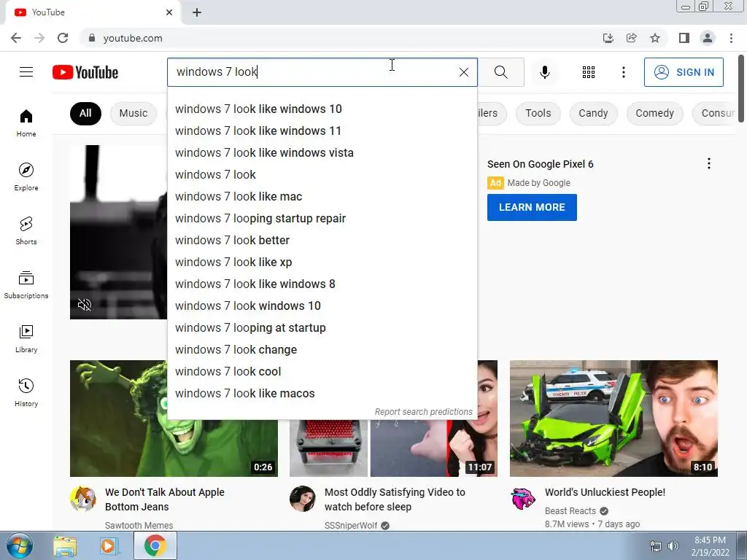
Task: Open the Chrome three-dot menu
Action: pyautogui.click(x=731, y=38)
